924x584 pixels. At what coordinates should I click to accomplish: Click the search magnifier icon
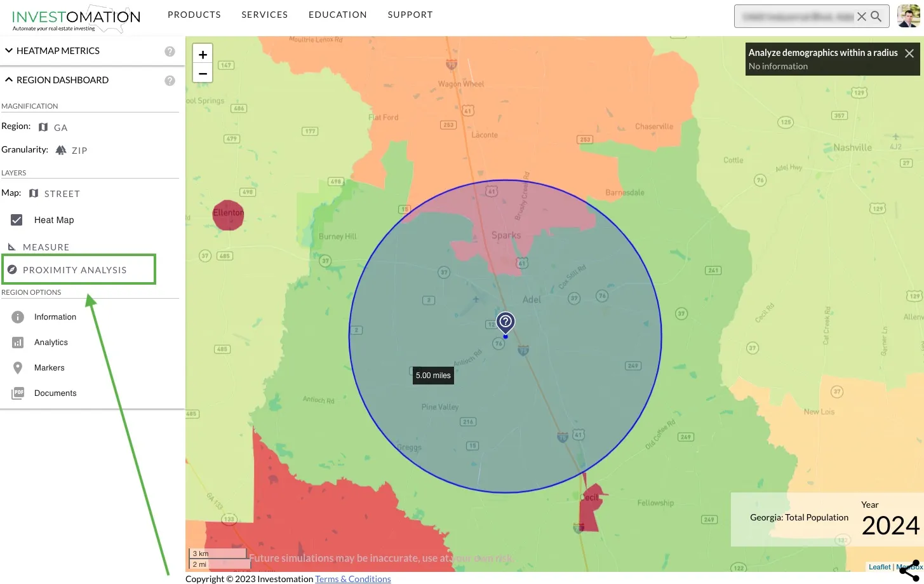click(x=877, y=16)
